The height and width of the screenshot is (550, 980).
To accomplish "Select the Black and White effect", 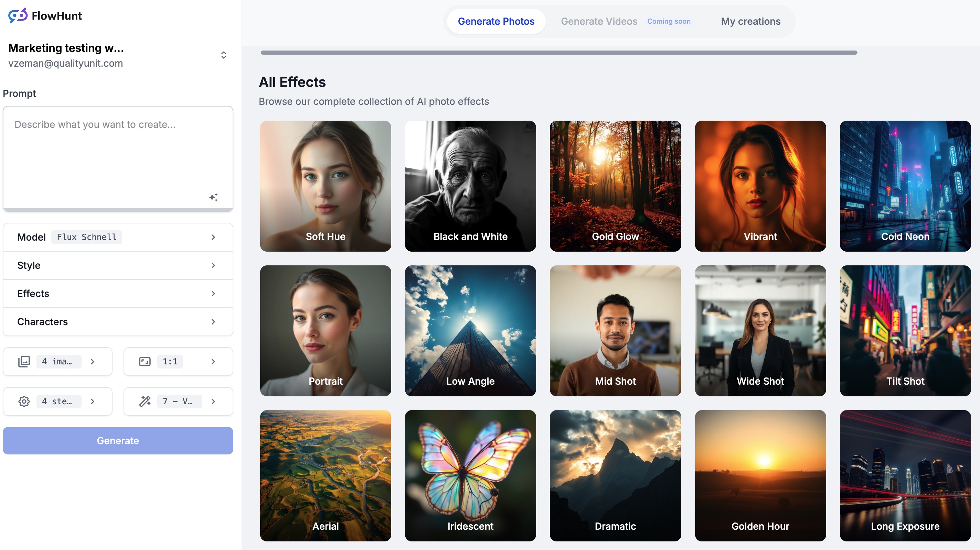I will (470, 186).
